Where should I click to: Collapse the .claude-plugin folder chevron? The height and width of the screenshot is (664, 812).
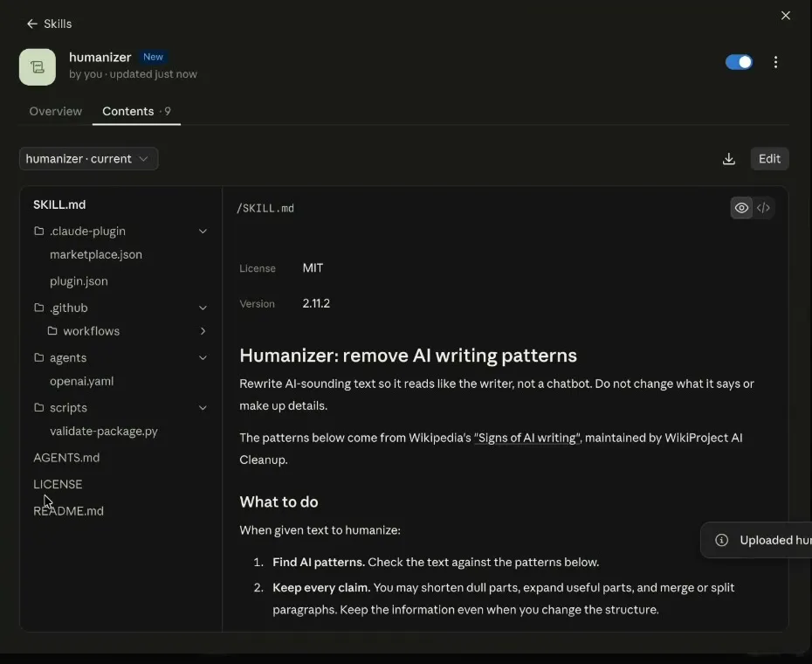[203, 232]
